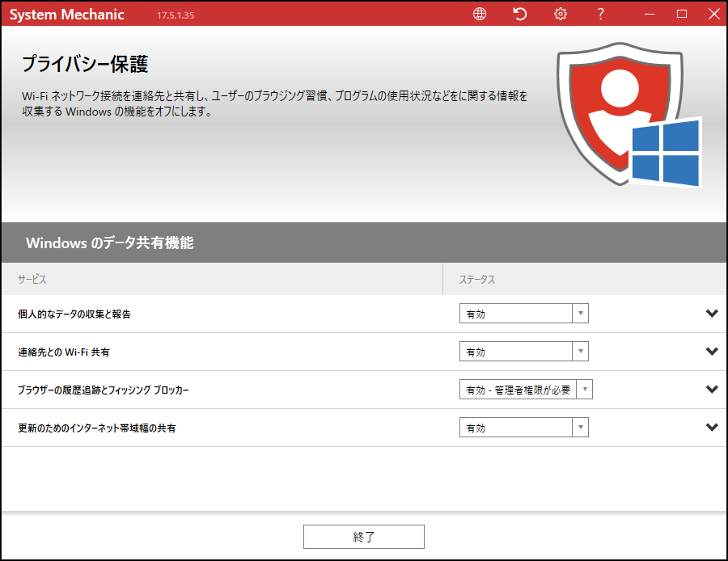Viewport: 728px width, 561px height.
Task: Maximize the System Mechanic window
Action: tap(682, 14)
